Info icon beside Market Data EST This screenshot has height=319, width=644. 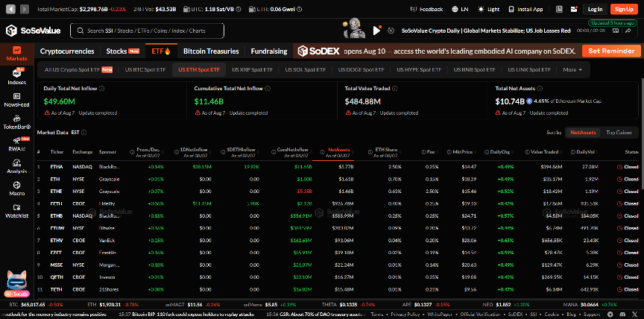[x=83, y=133]
